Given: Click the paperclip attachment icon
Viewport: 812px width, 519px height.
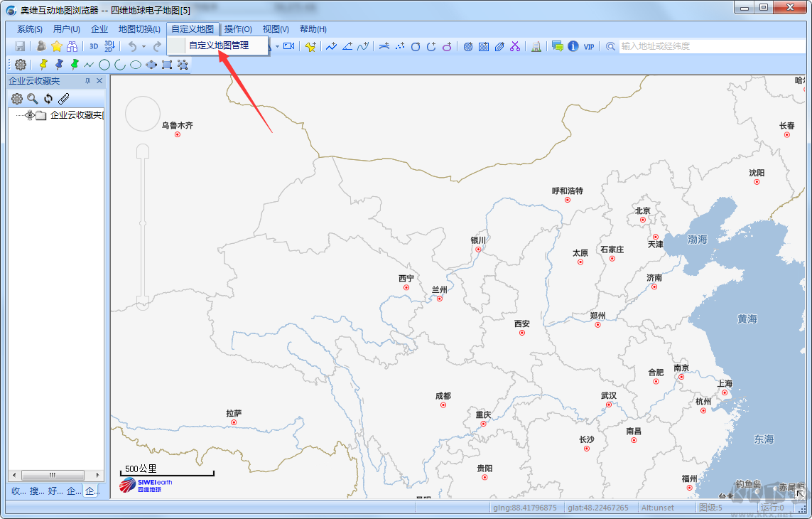Looking at the screenshot, I should click(64, 99).
